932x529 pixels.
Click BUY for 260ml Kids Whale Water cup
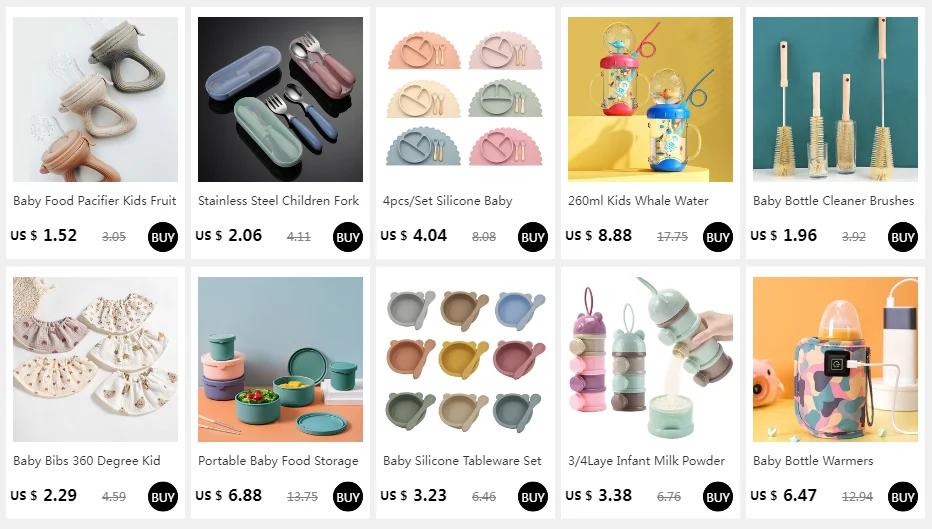point(717,237)
